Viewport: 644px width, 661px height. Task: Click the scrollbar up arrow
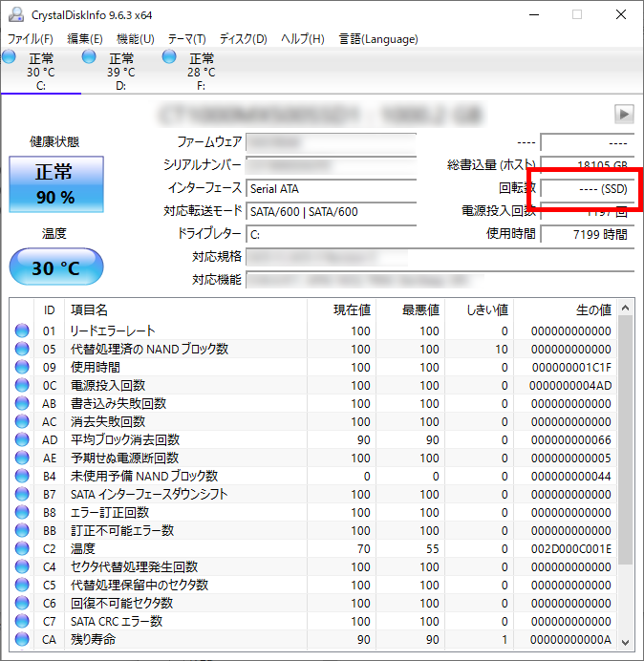[626, 309]
